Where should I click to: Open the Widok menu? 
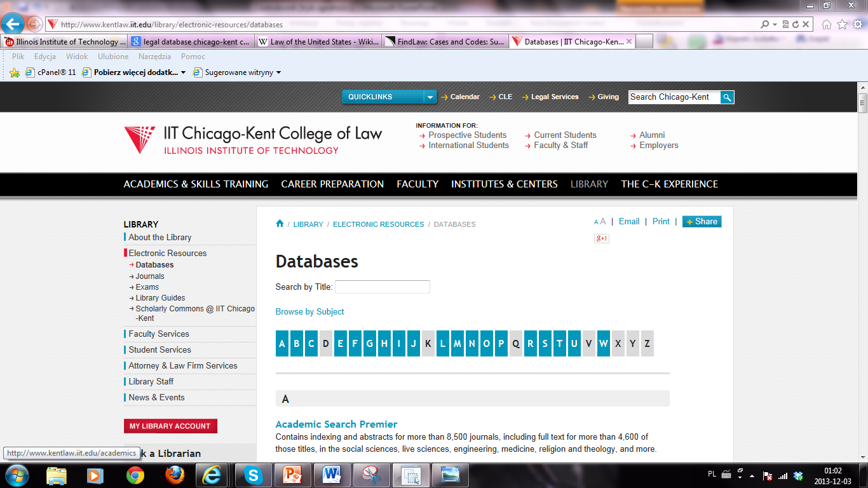[x=77, y=57]
